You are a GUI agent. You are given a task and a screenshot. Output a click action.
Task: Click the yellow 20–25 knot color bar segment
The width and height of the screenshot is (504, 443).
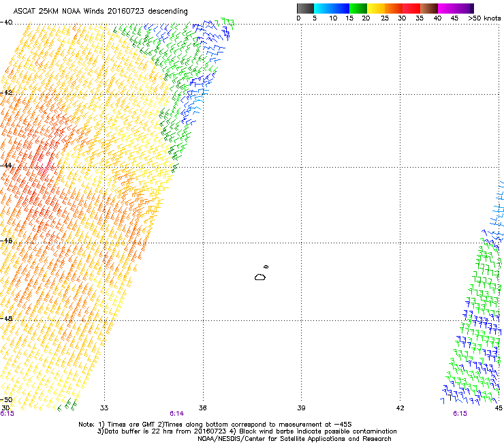376,8
